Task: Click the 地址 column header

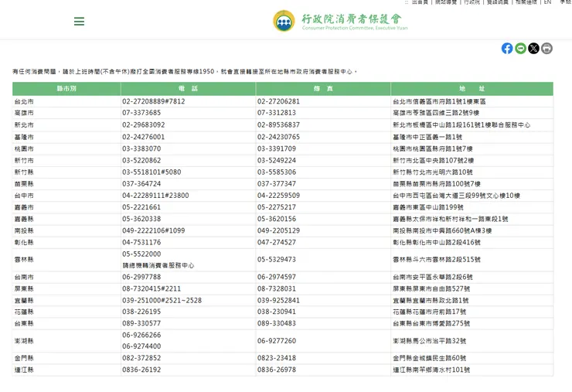Action: [472, 89]
